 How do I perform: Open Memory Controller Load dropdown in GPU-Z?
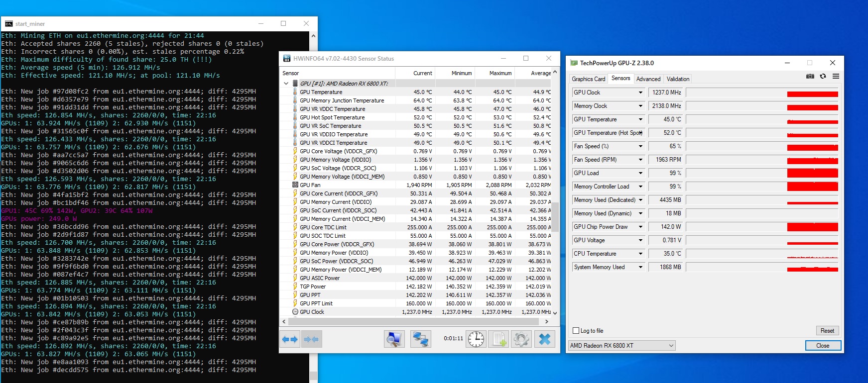[x=640, y=187]
